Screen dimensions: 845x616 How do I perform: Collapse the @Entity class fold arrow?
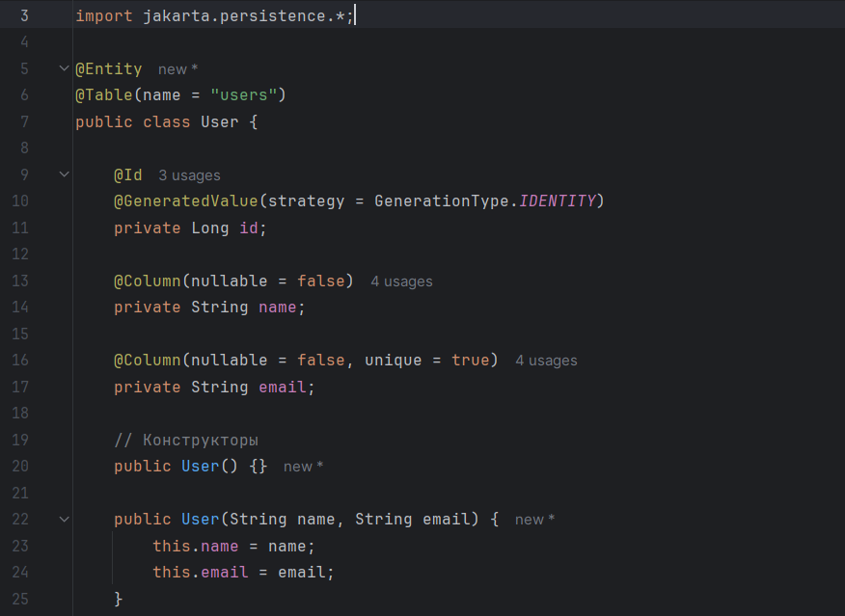coord(64,68)
